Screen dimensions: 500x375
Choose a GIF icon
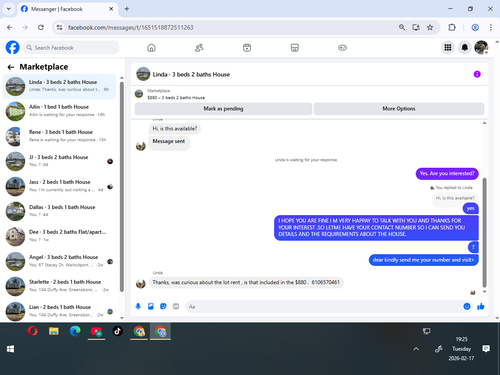click(x=176, y=306)
